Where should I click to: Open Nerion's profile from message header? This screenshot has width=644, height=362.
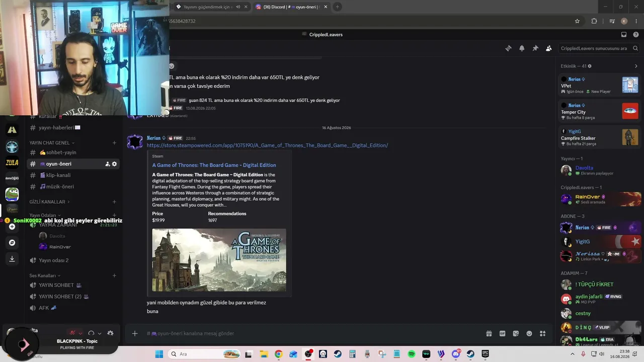pos(153,138)
